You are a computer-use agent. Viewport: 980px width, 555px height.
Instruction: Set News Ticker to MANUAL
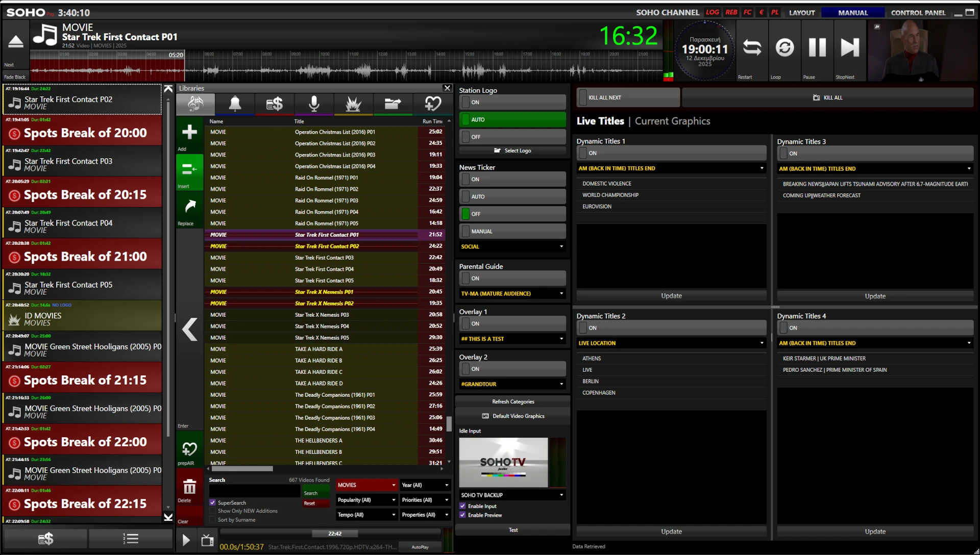[512, 231]
